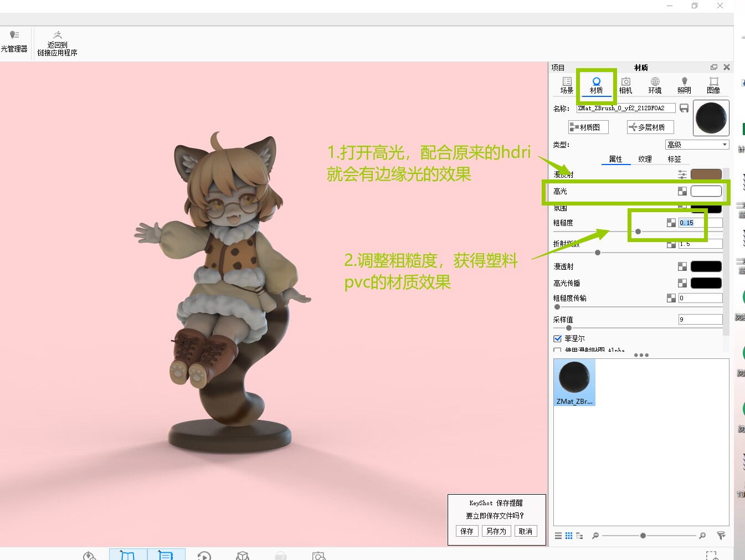
Task: Toggle the Project list icon in bottom toolbar
Action: [x=166, y=555]
